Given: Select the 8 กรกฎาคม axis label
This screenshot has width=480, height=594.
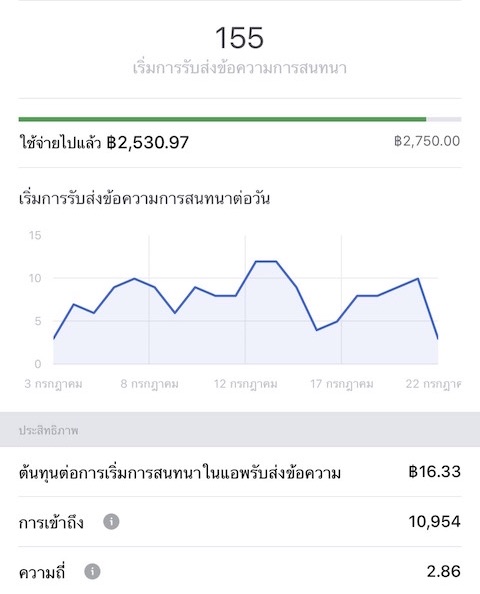Looking at the screenshot, I should pos(150,384).
